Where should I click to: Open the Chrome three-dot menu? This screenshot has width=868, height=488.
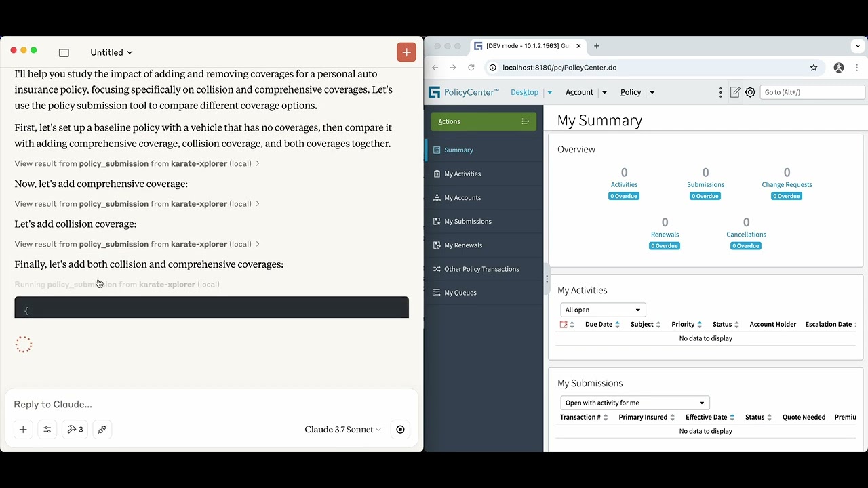coord(857,68)
